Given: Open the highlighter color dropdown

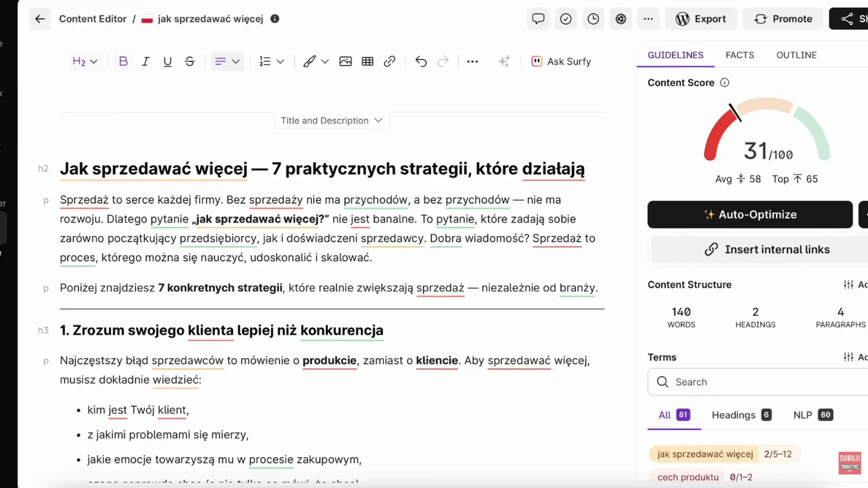Looking at the screenshot, I should pos(316,61).
